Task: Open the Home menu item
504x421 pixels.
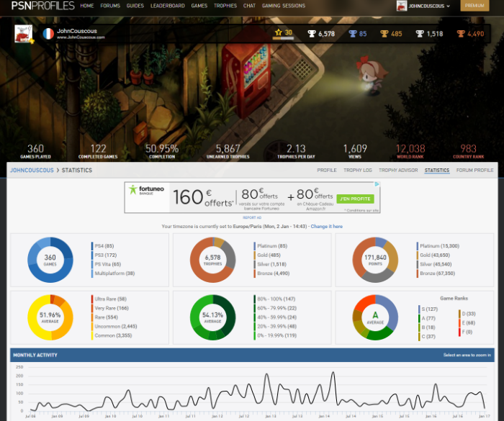Action: pos(87,6)
